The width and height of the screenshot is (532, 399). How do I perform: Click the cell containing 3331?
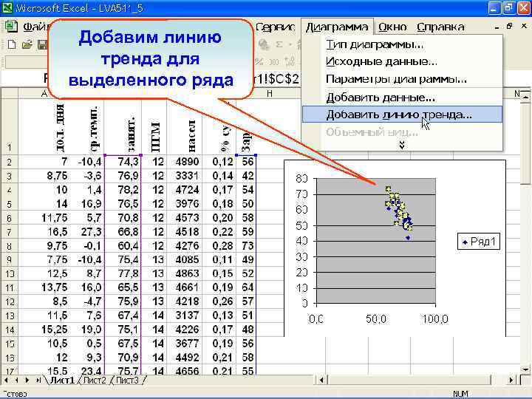pyautogui.click(x=184, y=176)
